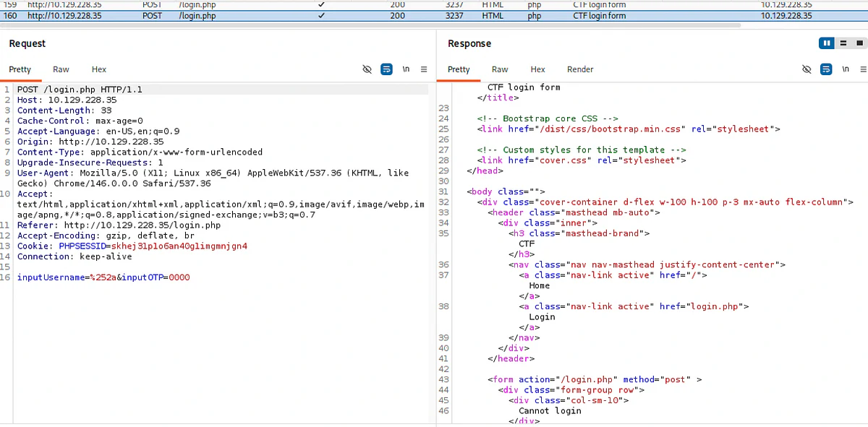Open the Response Render tab
The height and width of the screenshot is (427, 868).
click(580, 69)
